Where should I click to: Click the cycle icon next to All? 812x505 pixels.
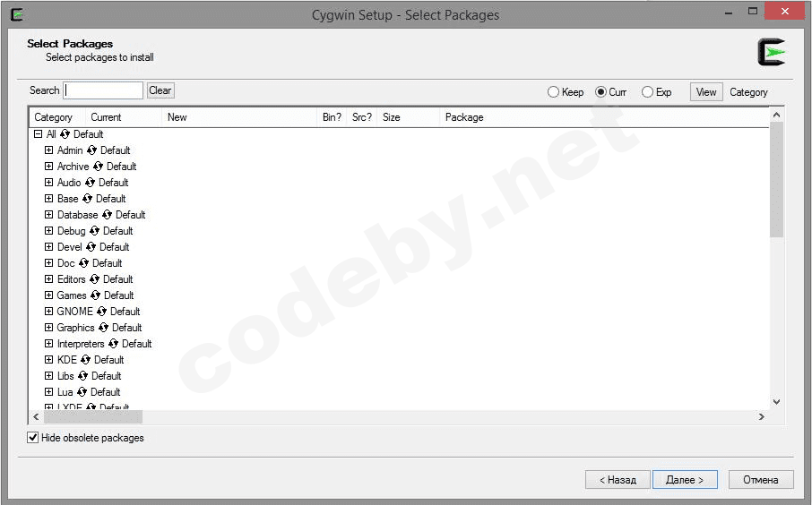pos(65,134)
